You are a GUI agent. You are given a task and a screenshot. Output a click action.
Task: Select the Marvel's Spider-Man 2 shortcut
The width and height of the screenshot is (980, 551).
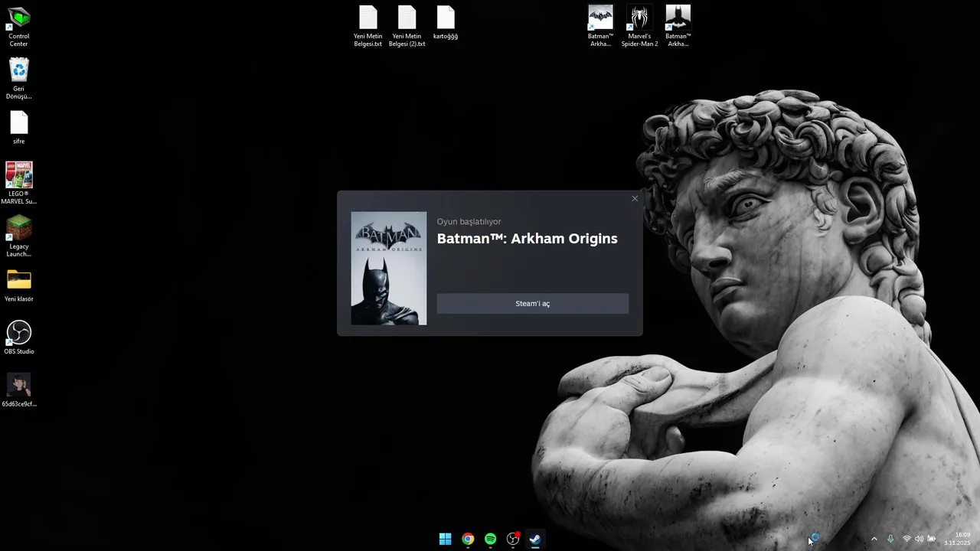[x=639, y=26]
